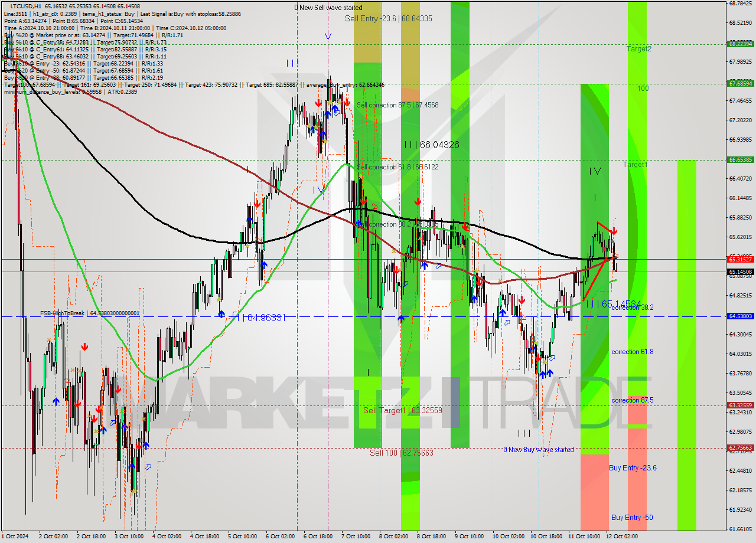Click the 'I V' wave label above the latest candles
This screenshot has height=543, width=756.
coord(595,171)
